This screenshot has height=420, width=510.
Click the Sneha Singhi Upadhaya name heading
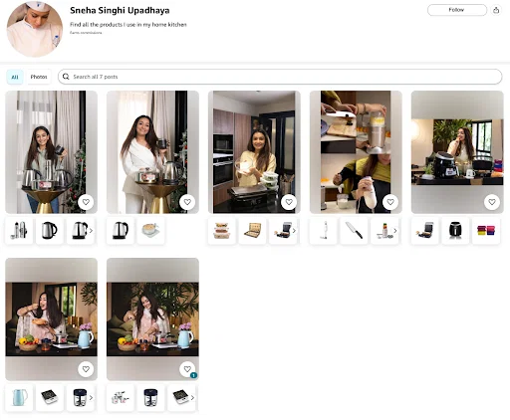(120, 11)
